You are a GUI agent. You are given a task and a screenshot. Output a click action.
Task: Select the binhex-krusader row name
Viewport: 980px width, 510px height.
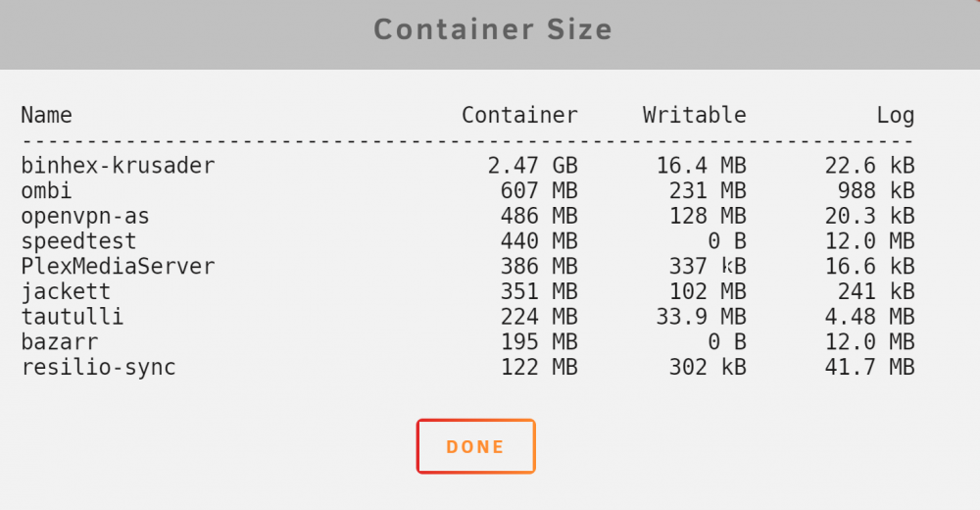118,166
